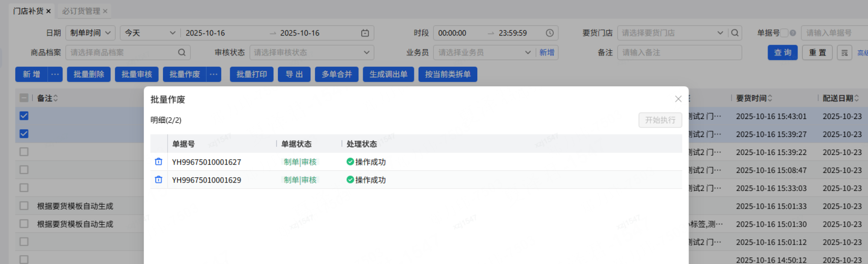This screenshot has width=868, height=264.
Task: Open the 今天 quick range dropdown
Action: (150, 33)
